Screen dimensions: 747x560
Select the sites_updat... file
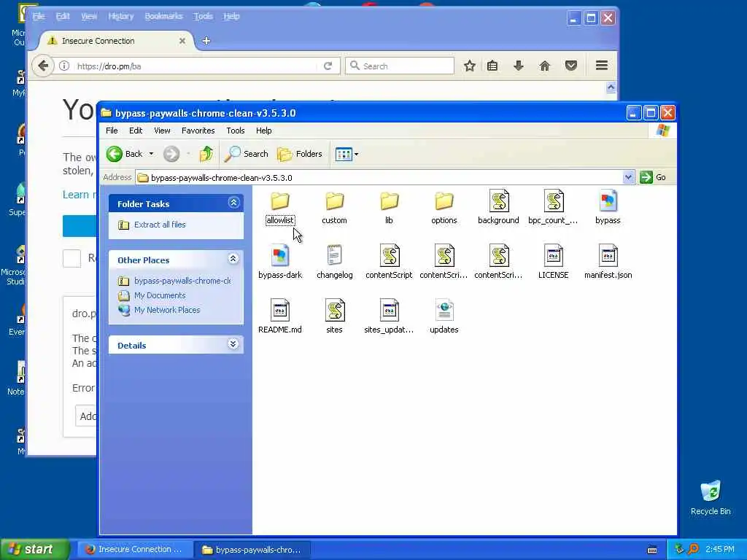[x=390, y=316]
